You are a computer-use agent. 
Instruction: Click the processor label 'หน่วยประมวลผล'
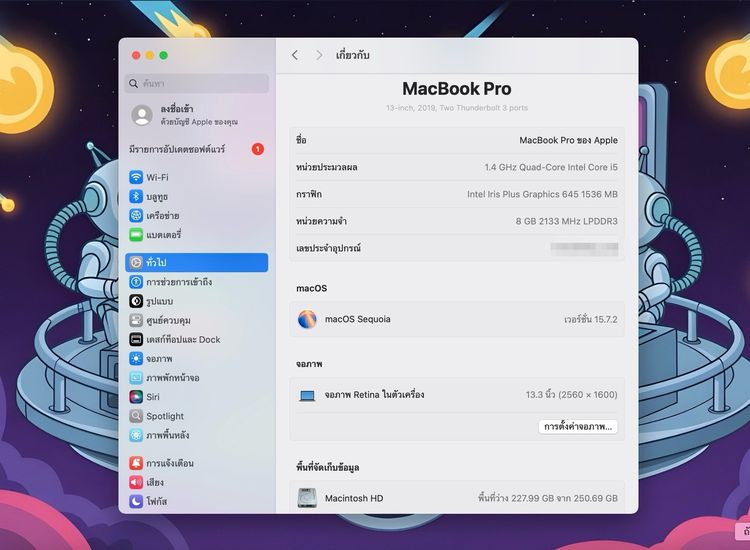pos(327,167)
